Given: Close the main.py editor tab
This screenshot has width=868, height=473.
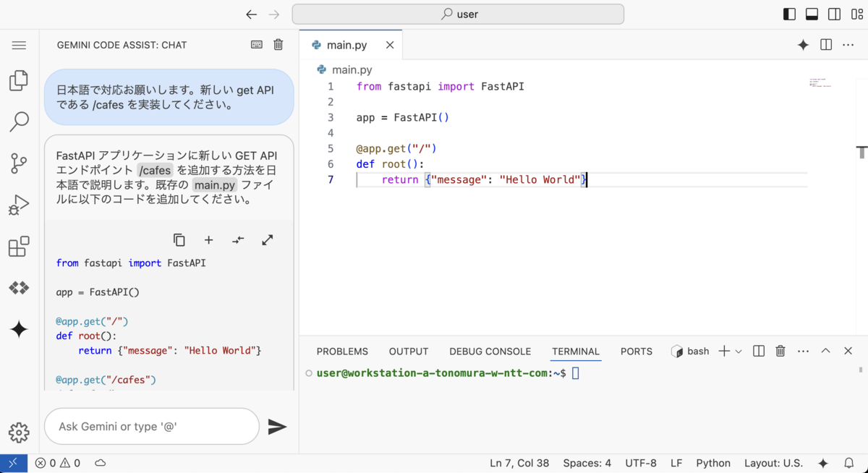Looking at the screenshot, I should 390,45.
